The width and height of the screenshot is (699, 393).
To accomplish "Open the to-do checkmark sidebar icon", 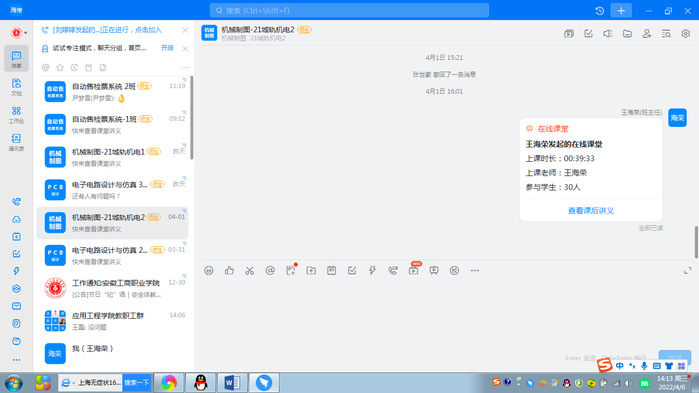I will point(16,254).
